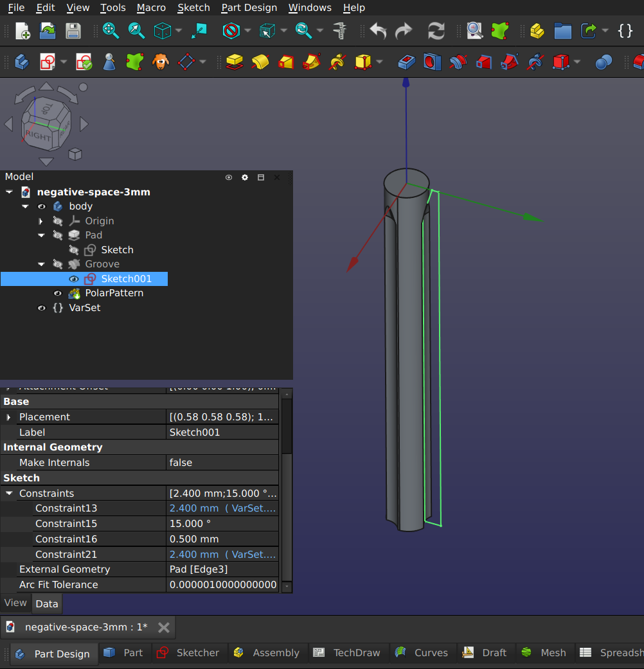Viewport: 644px width, 669px height.
Task: Open the Part Design menu
Action: coord(249,8)
